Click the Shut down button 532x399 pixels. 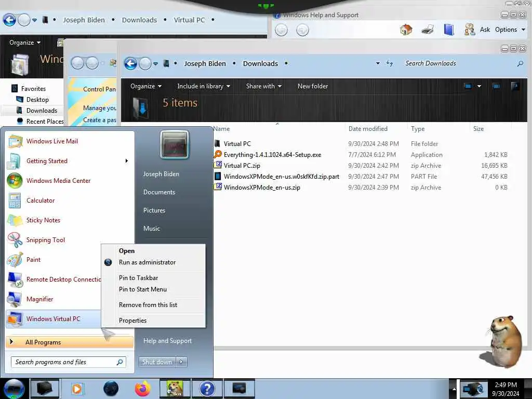(157, 362)
